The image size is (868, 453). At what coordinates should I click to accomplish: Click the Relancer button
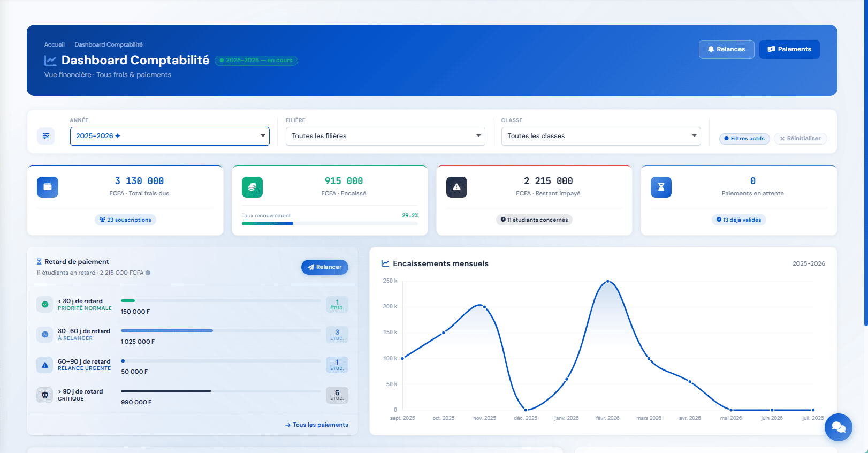(325, 267)
